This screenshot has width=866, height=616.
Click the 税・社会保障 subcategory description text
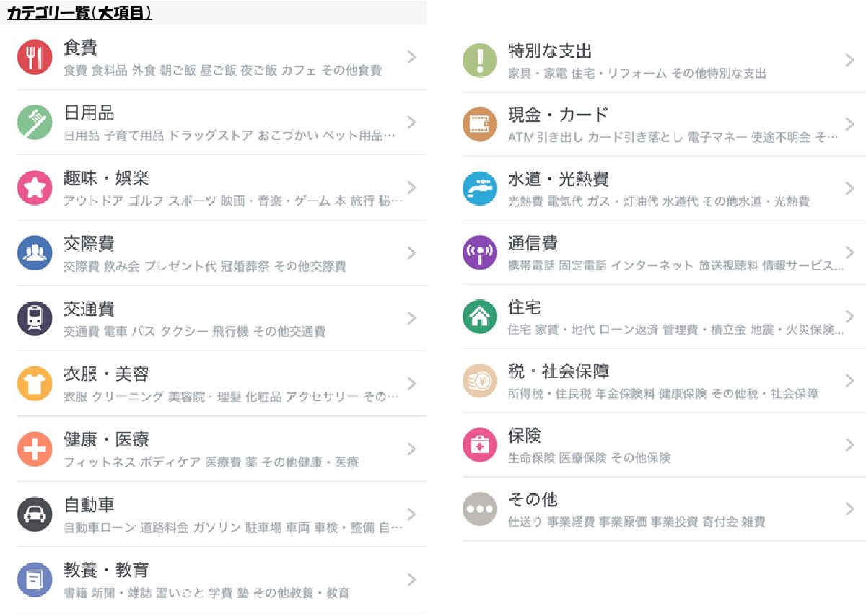click(662, 394)
